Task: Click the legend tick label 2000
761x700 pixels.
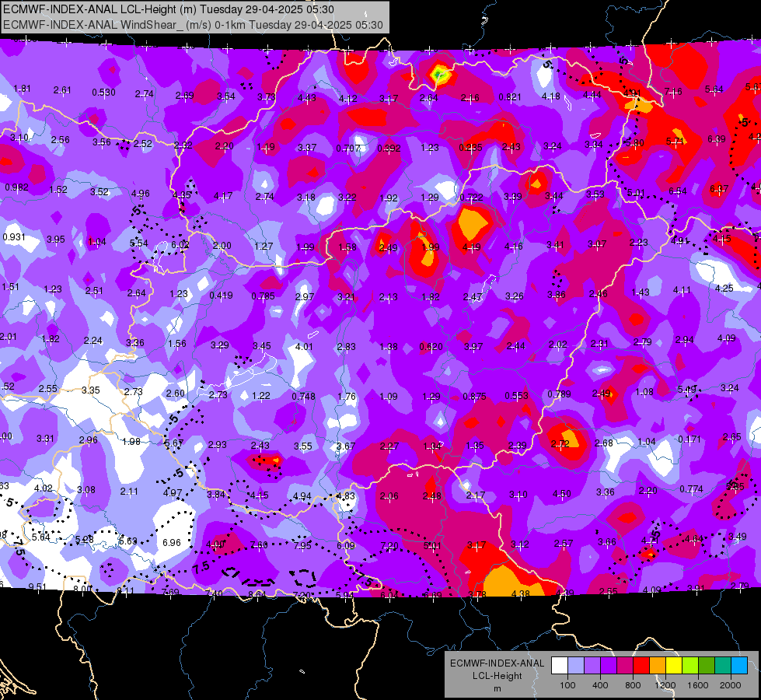Action: coord(731,685)
